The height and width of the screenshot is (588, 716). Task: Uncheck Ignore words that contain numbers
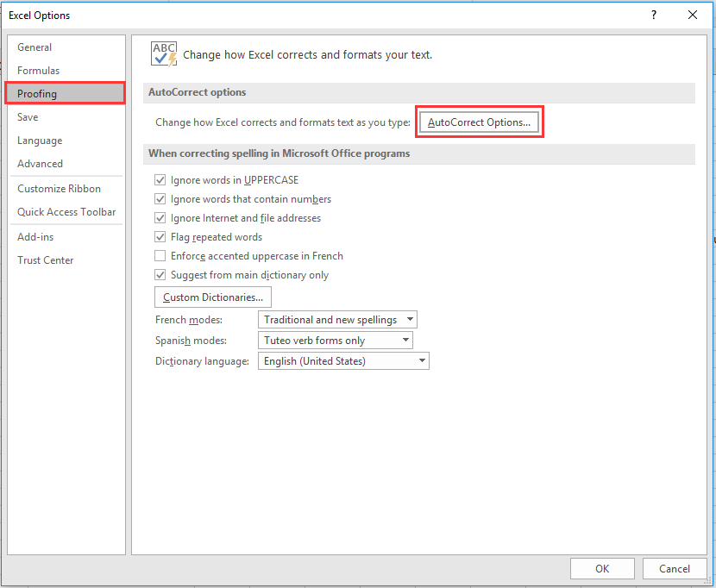[x=160, y=199]
